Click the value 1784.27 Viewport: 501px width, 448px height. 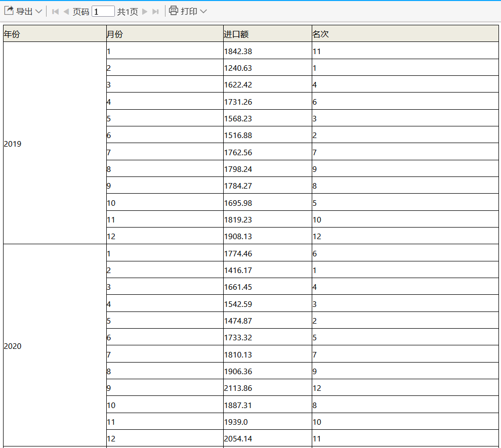coord(238,186)
